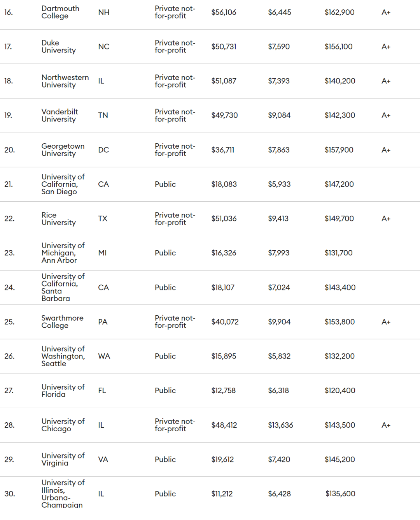The width and height of the screenshot is (420, 520).
Task: Select University of California, Santa Barbara
Action: click(63, 287)
